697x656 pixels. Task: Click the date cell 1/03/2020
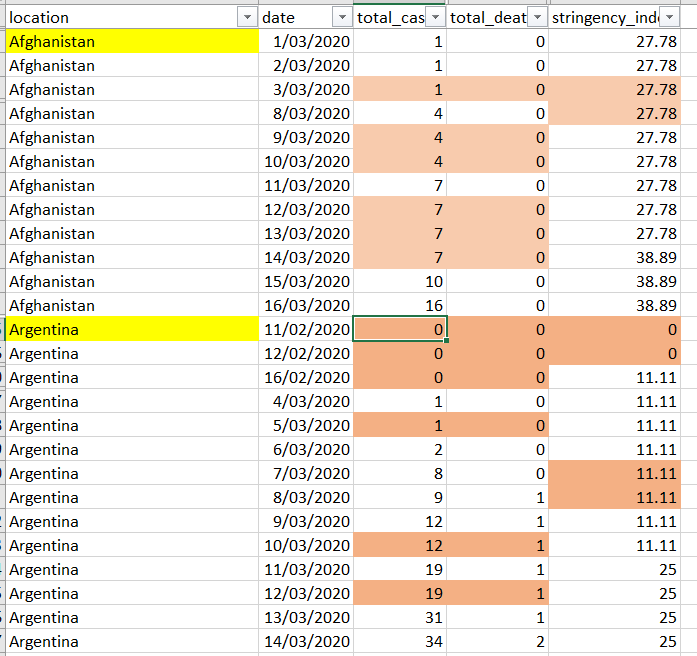306,41
